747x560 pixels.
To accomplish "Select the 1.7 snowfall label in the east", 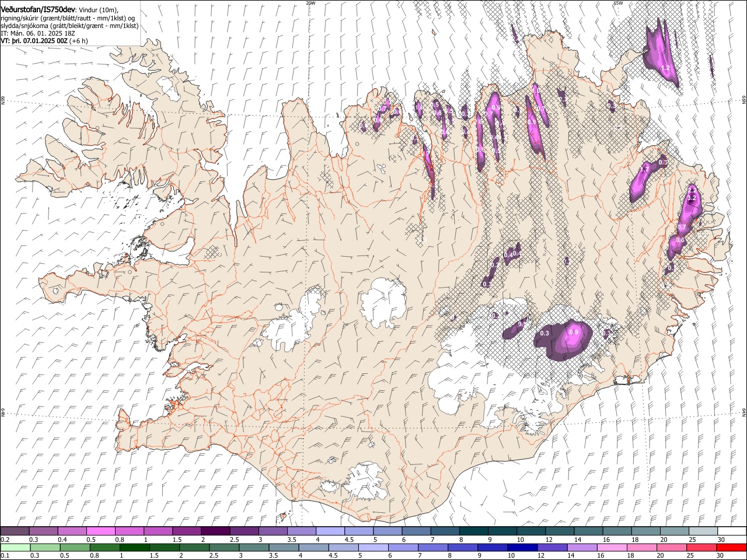I will tap(644, 169).
